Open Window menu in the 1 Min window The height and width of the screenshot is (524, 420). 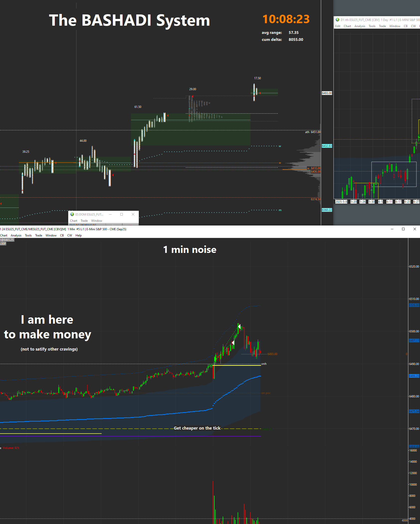[x=51, y=235]
